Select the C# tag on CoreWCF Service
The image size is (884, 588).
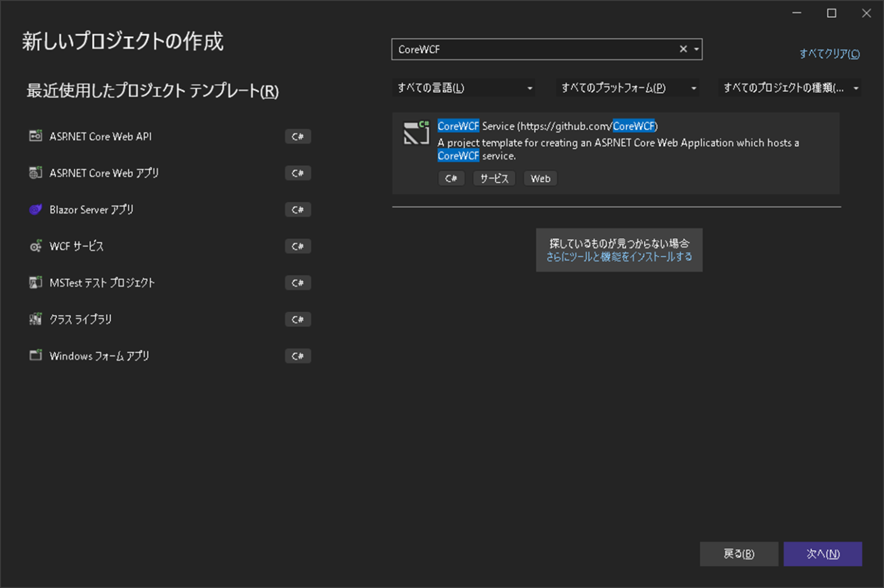(451, 178)
